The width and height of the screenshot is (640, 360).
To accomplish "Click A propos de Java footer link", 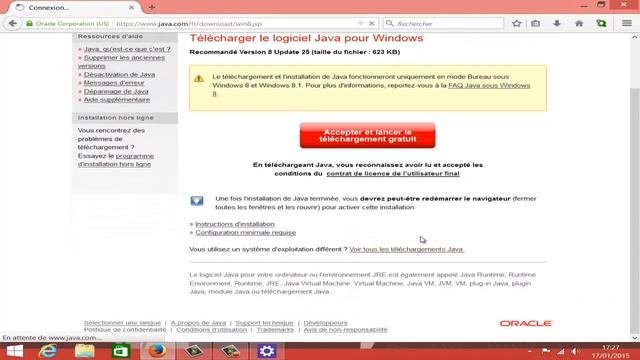I will tap(198, 323).
